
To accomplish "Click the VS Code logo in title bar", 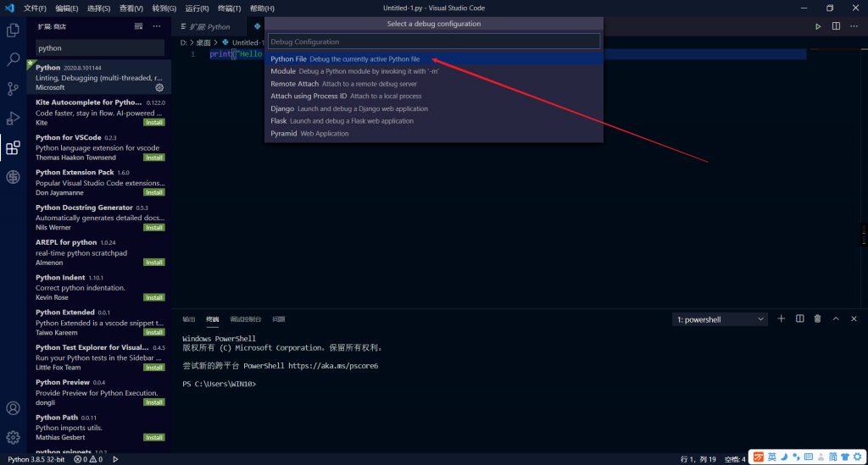I will pos(9,8).
